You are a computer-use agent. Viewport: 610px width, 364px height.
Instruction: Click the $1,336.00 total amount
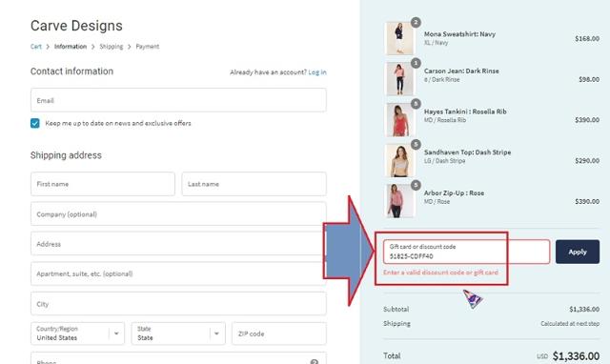tap(576, 356)
